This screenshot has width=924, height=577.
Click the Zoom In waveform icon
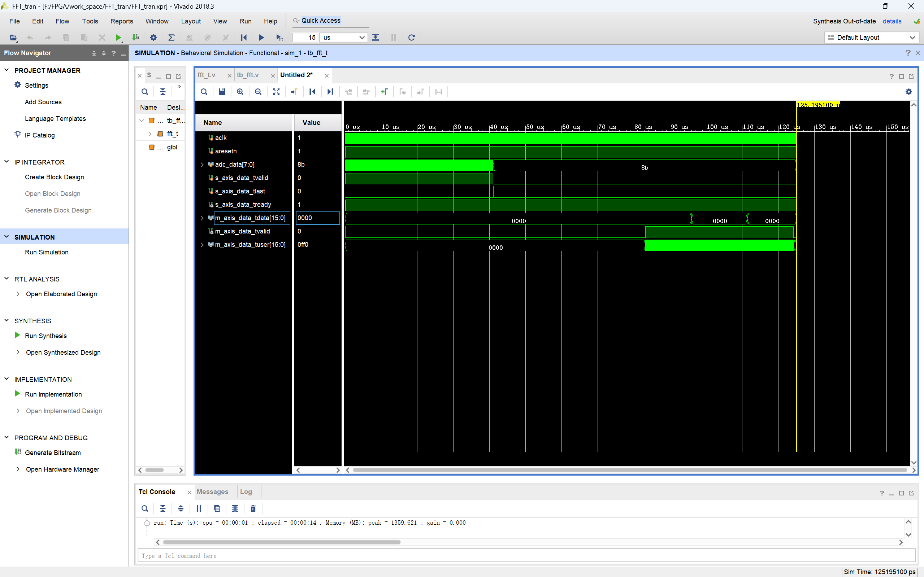[x=240, y=92]
